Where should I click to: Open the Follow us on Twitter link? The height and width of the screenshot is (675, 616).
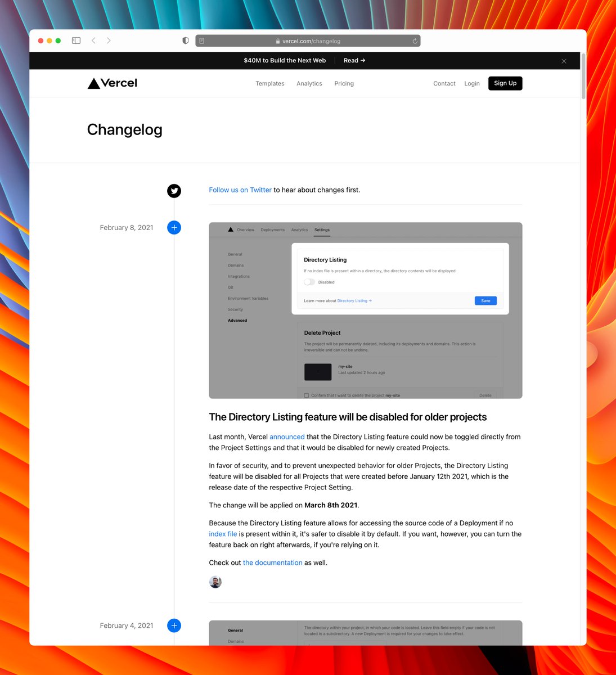point(240,190)
